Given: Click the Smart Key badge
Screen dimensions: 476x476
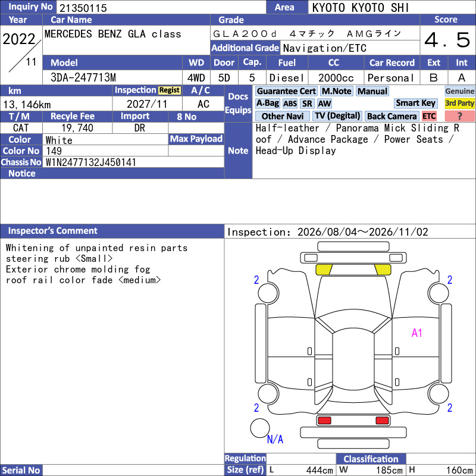Looking at the screenshot, I should point(415,103).
